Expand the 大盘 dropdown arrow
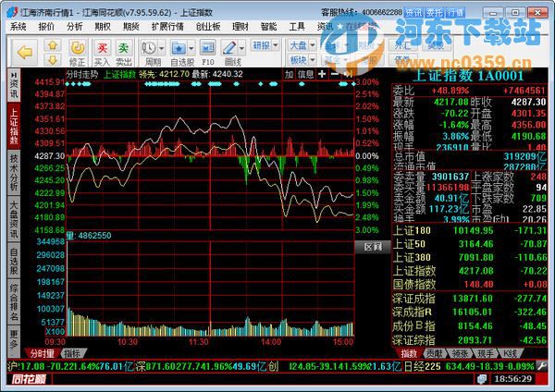Screen dimensions: 555x392 coord(313,45)
